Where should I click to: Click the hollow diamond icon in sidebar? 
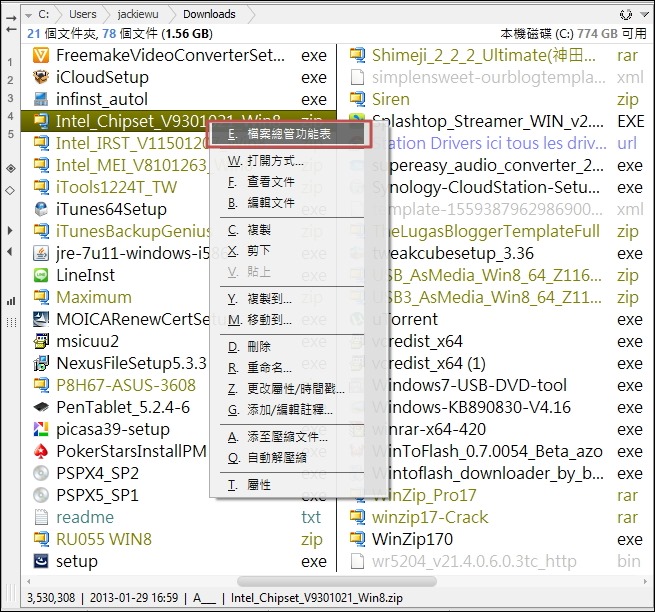pyautogui.click(x=10, y=190)
